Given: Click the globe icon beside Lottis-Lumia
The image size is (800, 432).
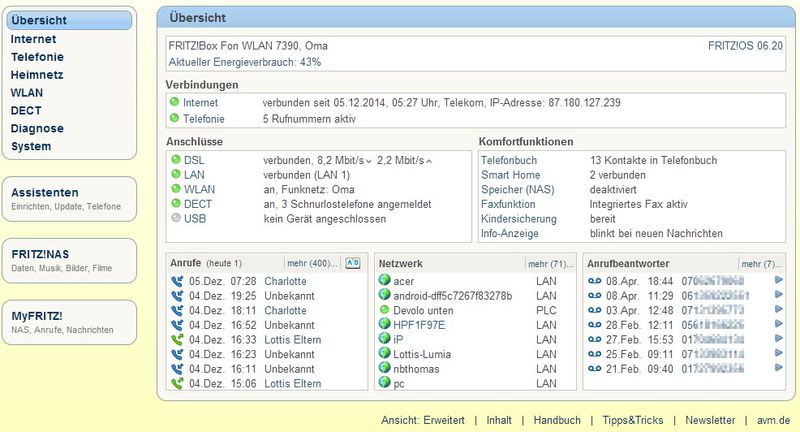Looking at the screenshot, I should click(x=384, y=353).
